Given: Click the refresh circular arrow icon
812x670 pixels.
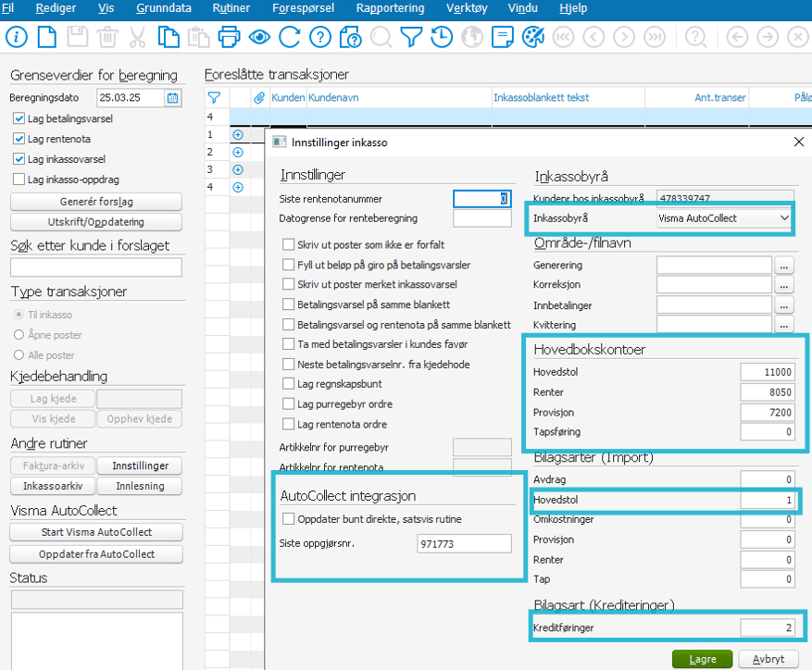Looking at the screenshot, I should pyautogui.click(x=290, y=37).
